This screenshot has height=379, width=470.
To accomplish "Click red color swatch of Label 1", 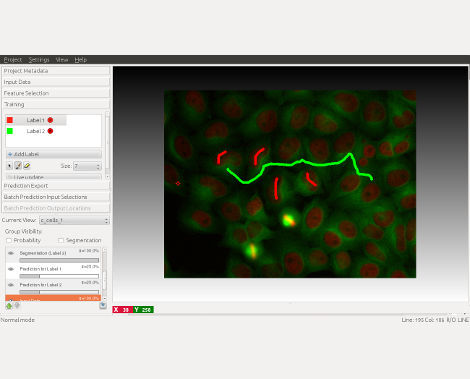I will click(10, 120).
